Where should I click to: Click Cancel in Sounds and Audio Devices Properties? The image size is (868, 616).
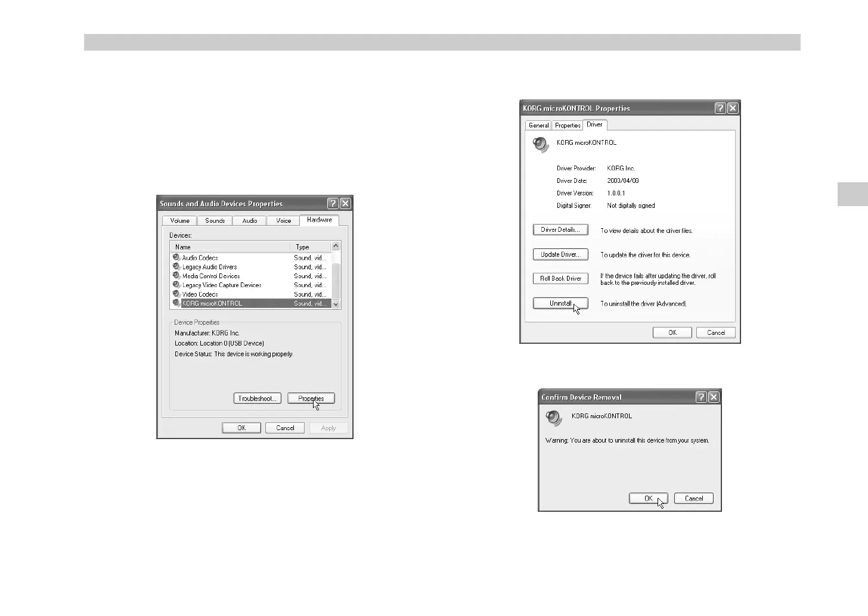tap(285, 428)
